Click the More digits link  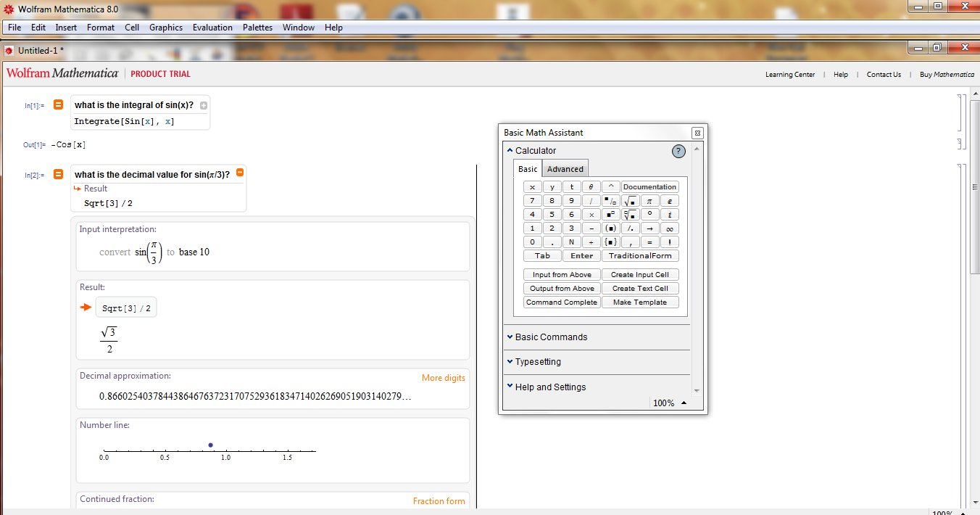click(x=444, y=378)
